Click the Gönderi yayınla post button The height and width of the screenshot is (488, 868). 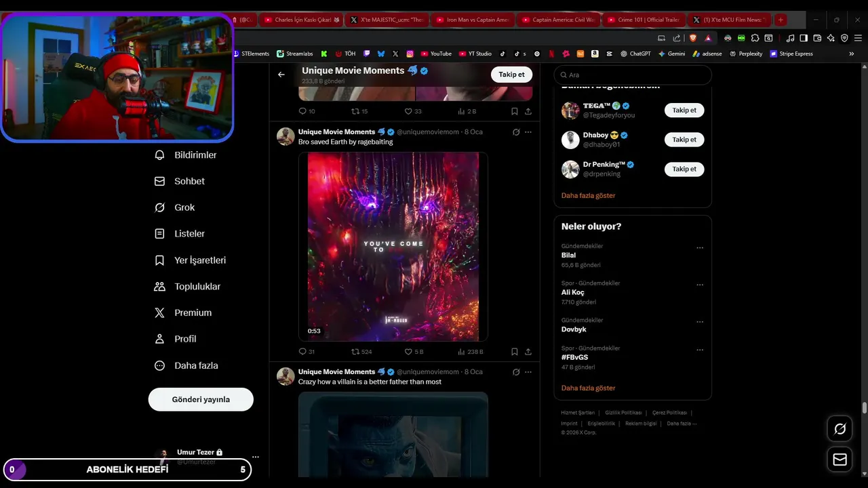click(x=201, y=399)
